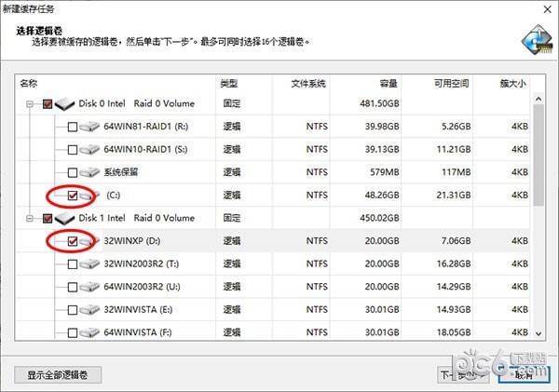Click the 21.31GB free space cell
Viewport: 559px width, 392px height.
454,196
